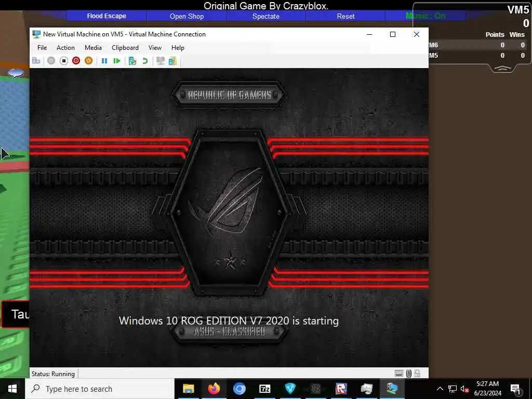Click the 'Status: Running' text
Image resolution: width=532 pixels, height=399 pixels.
coord(53,374)
